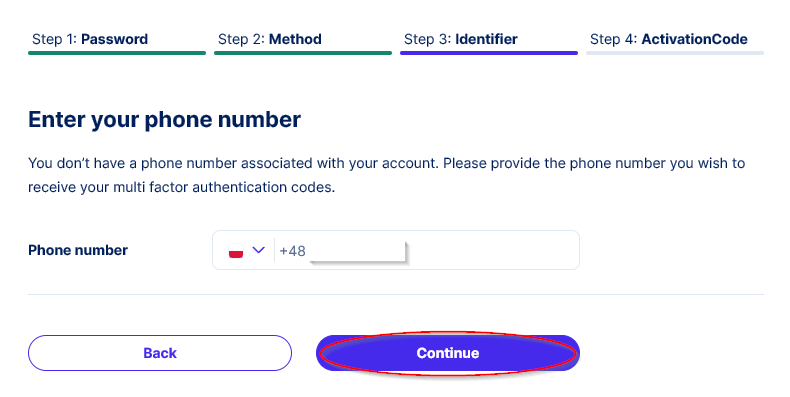Click the multi factor authentication description text
The height and width of the screenshot is (397, 790).
coord(386,175)
